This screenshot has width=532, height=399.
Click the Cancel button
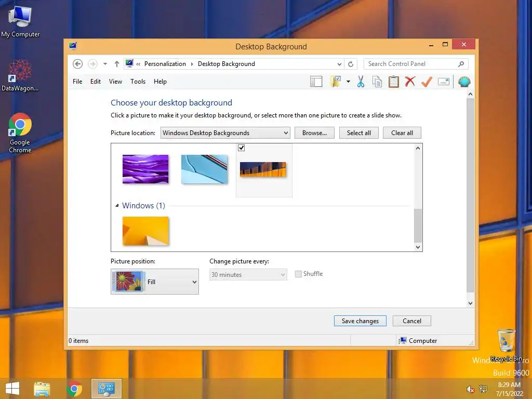tap(412, 321)
